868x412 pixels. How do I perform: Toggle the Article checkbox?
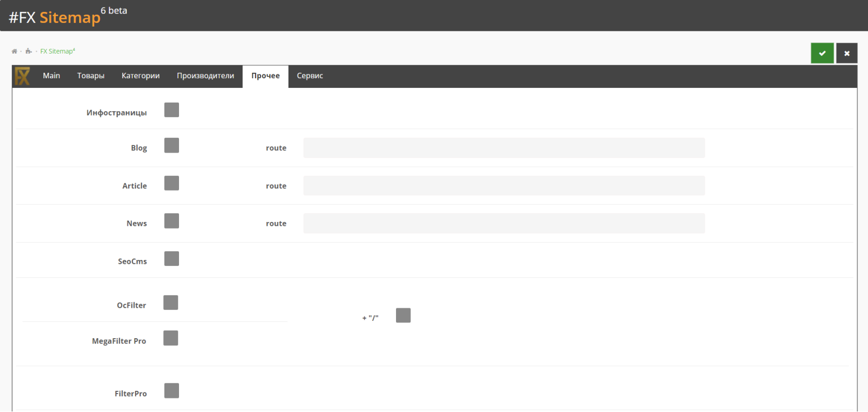171,183
